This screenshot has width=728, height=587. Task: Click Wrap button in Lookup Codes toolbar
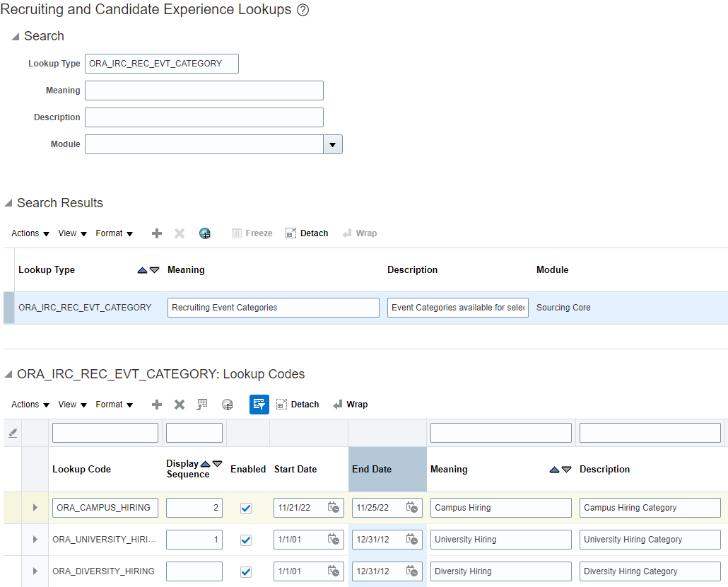coord(350,405)
